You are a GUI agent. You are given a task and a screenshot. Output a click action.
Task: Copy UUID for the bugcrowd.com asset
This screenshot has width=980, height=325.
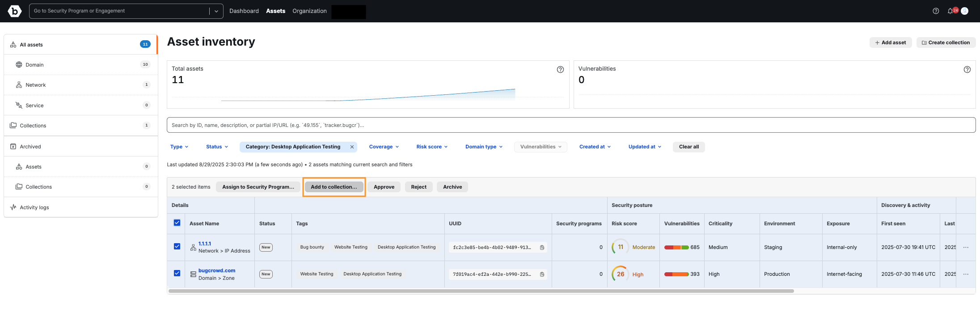pos(542,274)
